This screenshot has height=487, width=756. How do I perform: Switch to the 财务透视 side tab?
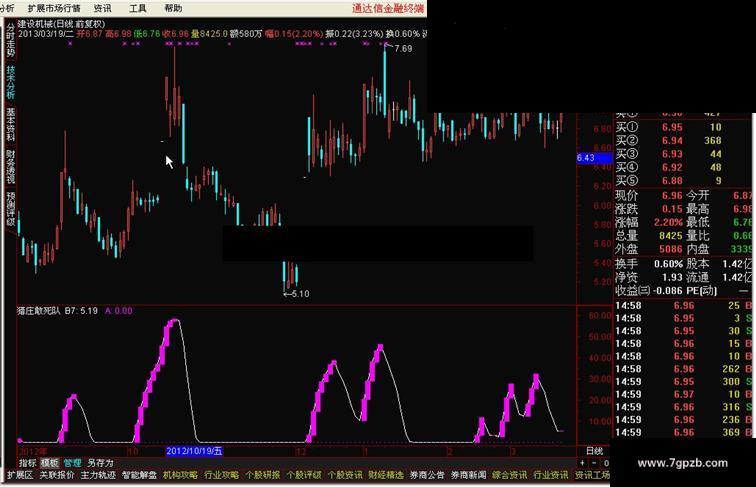pos(11,166)
